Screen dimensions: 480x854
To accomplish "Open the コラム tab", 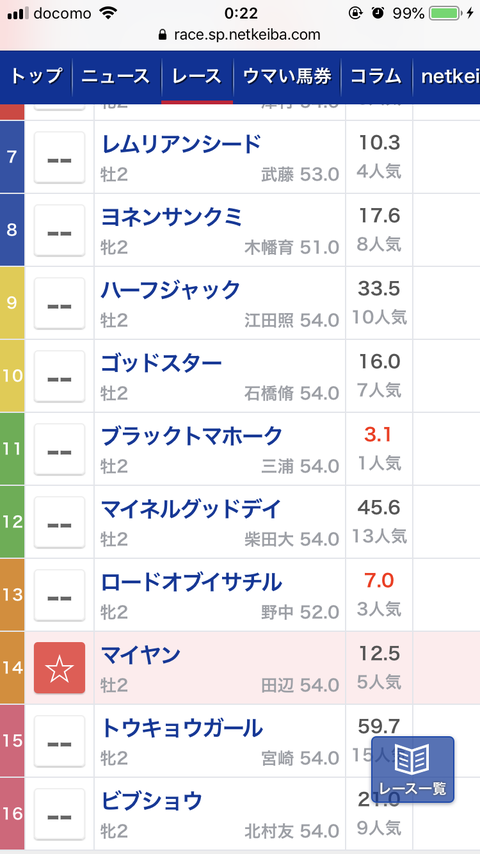I will pyautogui.click(x=376, y=76).
